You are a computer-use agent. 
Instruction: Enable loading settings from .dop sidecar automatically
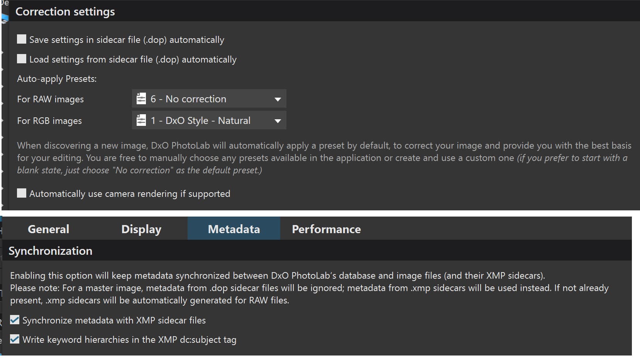22,59
